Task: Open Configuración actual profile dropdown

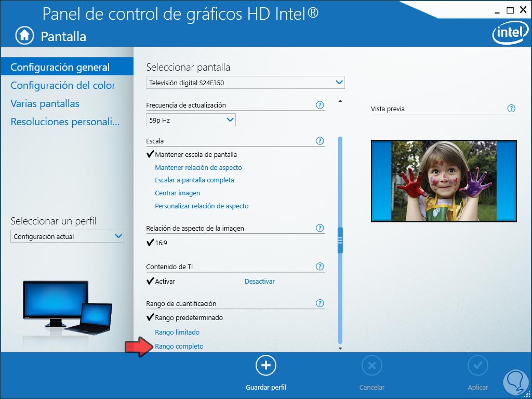Action: tap(67, 236)
